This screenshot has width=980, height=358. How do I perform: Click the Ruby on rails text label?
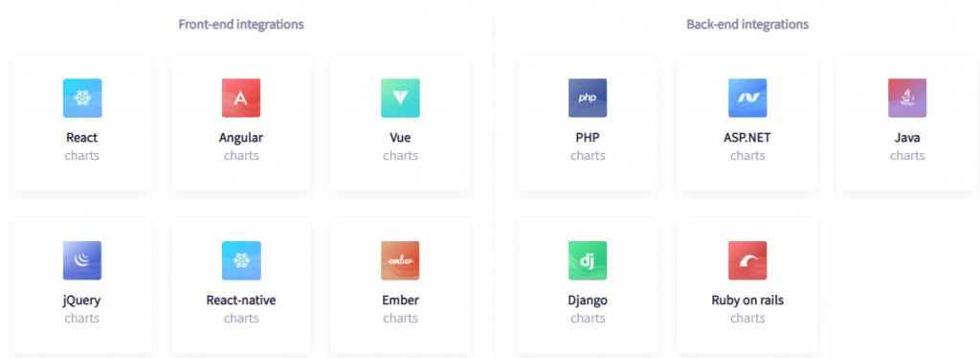click(747, 301)
